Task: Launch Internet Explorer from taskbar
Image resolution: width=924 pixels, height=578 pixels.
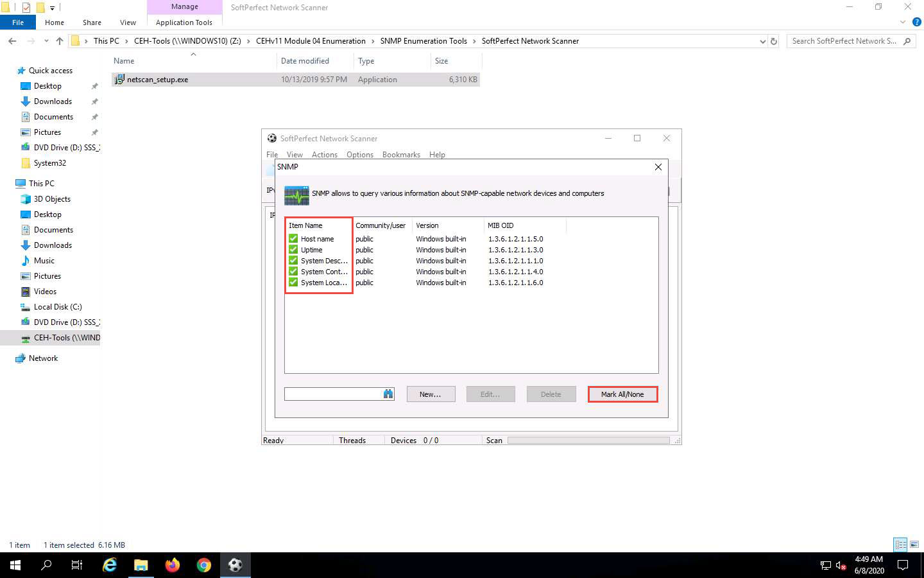Action: pos(110,565)
